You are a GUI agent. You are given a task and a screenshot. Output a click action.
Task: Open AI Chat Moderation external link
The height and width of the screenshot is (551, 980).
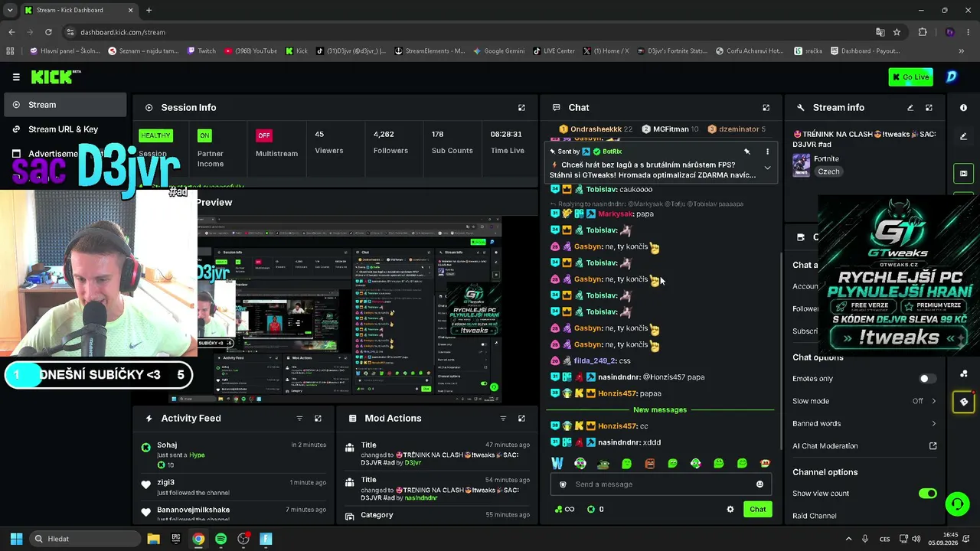pyautogui.click(x=933, y=446)
